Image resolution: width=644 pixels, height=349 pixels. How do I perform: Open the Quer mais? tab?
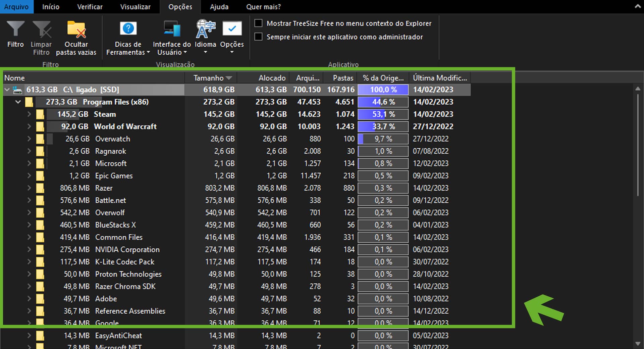pos(263,7)
